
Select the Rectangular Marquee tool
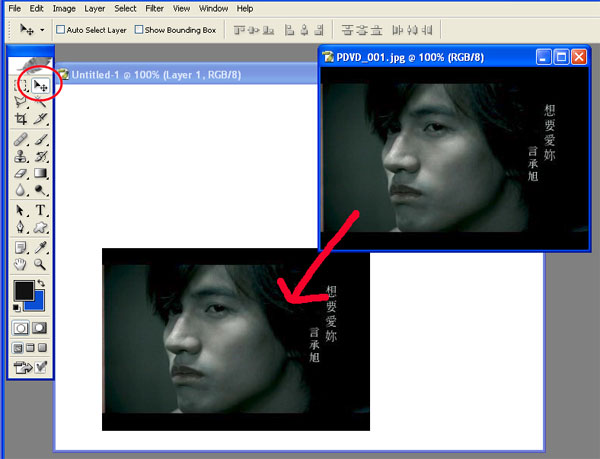point(20,86)
